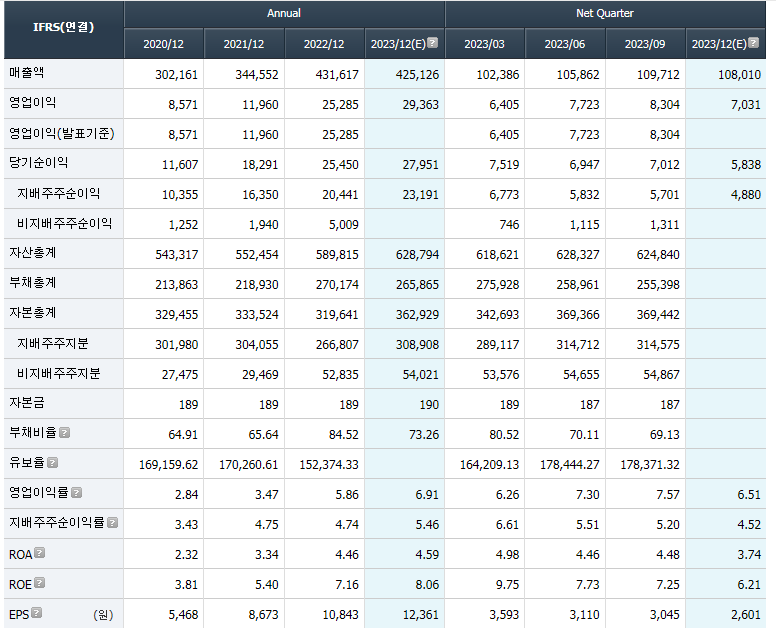The height and width of the screenshot is (628, 776).
Task: Click help icon beside ROA
Action: (40, 553)
